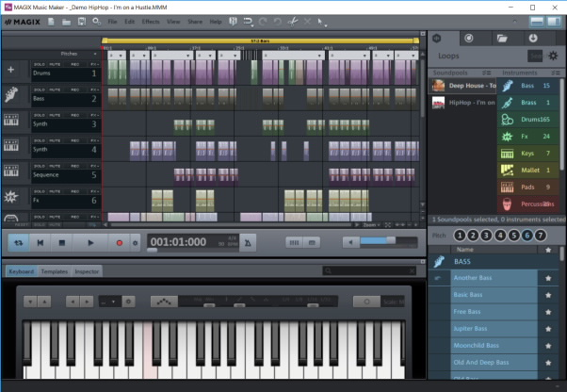The width and height of the screenshot is (567, 392).
Task: Select the Keys instrument category
Action: click(528, 154)
